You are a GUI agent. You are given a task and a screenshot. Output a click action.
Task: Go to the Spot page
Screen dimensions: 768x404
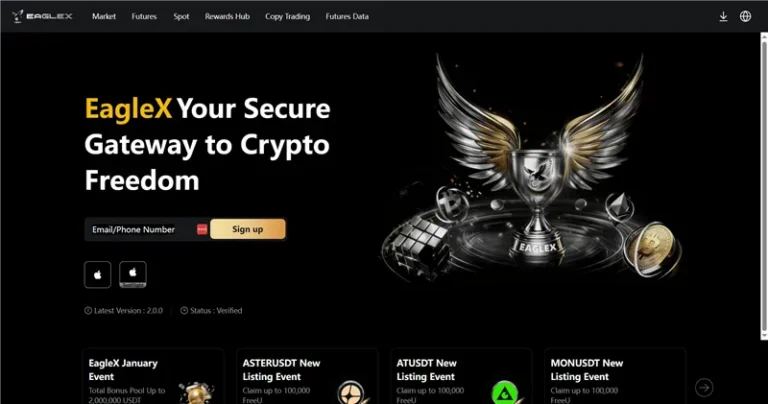point(181,16)
